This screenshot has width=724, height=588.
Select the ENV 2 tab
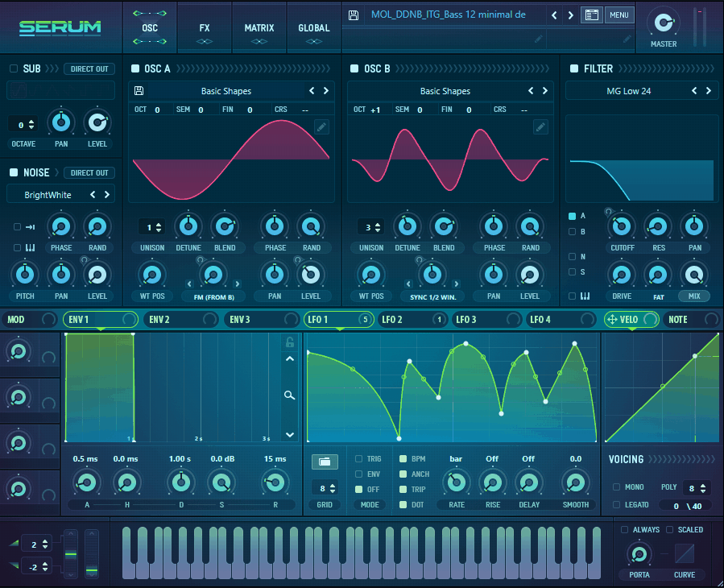point(181,319)
